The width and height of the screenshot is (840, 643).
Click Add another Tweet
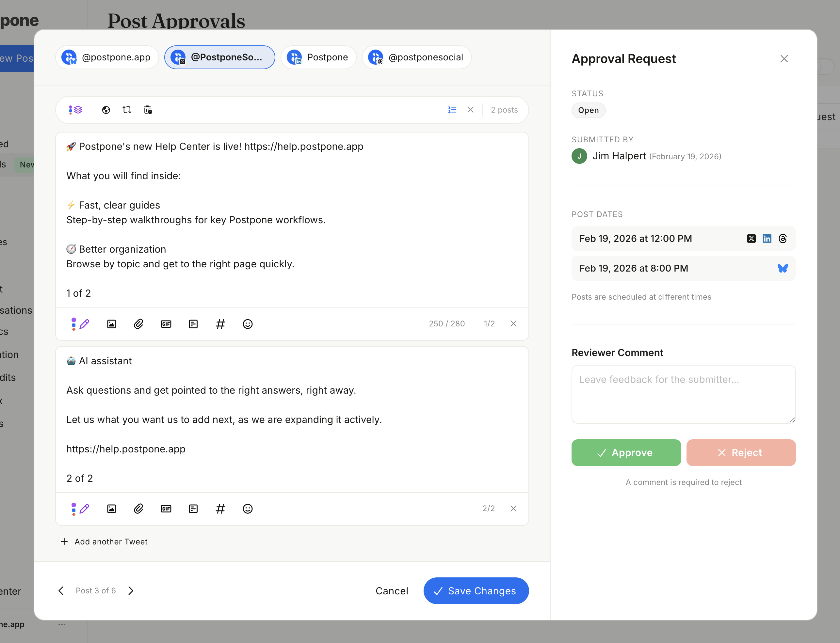[104, 541]
